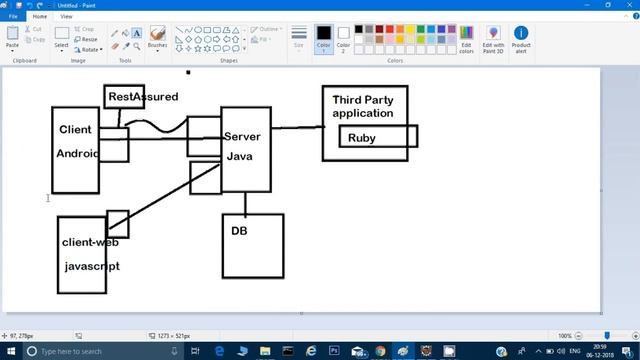Open the shape Fill dropdown
Viewport: 640px width, 360px height.
(x=261, y=40)
